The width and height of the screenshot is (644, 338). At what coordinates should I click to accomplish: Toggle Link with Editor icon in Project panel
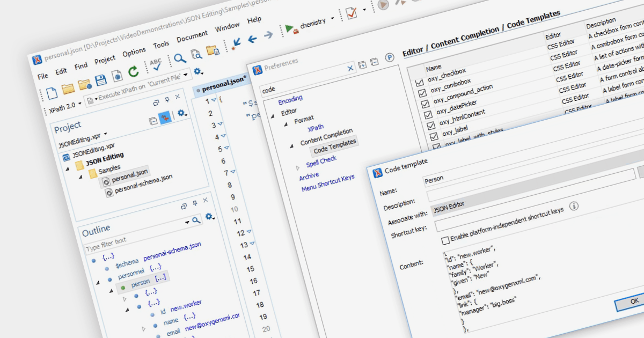point(166,117)
